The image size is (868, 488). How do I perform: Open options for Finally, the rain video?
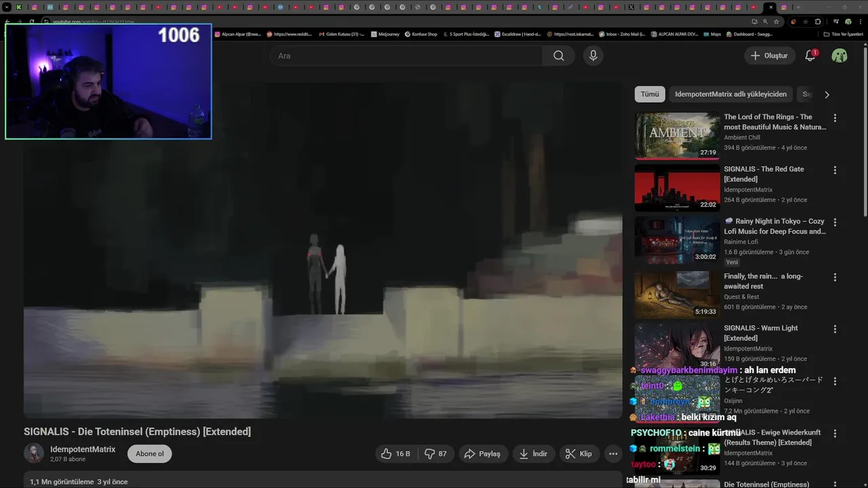(x=835, y=277)
